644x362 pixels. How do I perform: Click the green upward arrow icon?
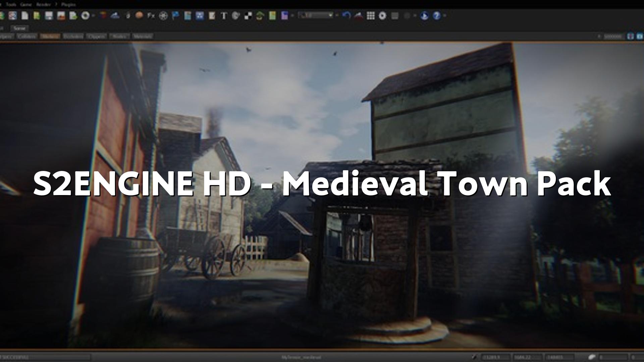tap(260, 15)
